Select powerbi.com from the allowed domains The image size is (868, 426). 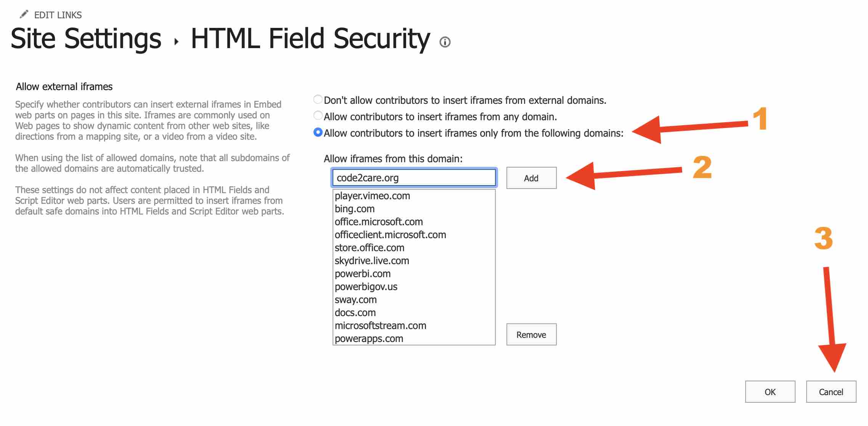pyautogui.click(x=363, y=274)
